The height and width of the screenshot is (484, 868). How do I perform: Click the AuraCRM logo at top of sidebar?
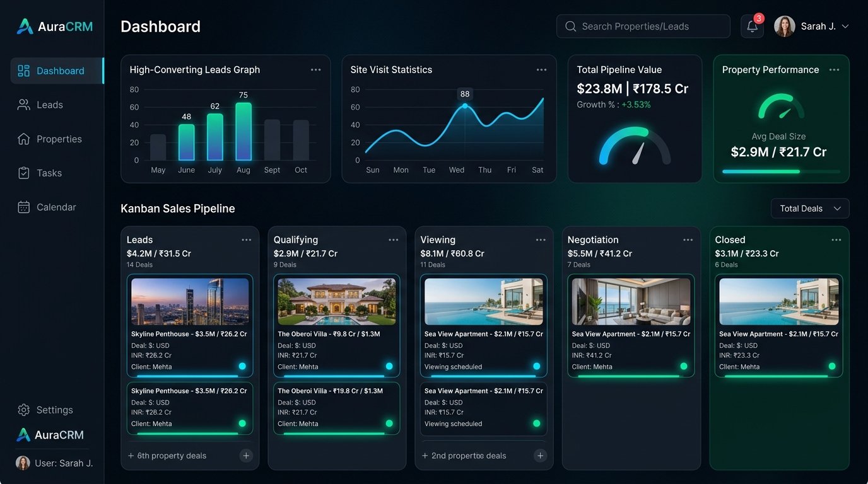[x=54, y=26]
